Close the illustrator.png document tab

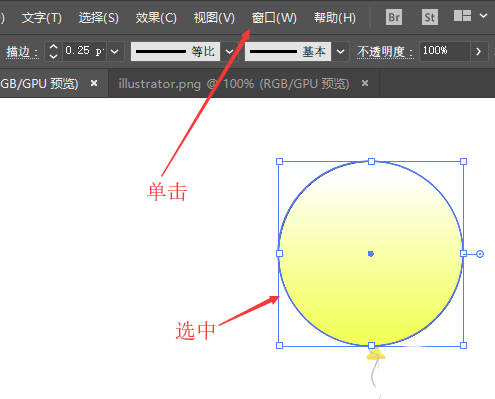coord(365,83)
